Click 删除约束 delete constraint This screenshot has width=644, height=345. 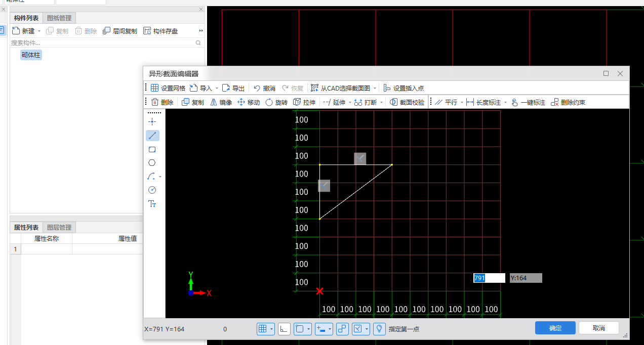coord(568,102)
